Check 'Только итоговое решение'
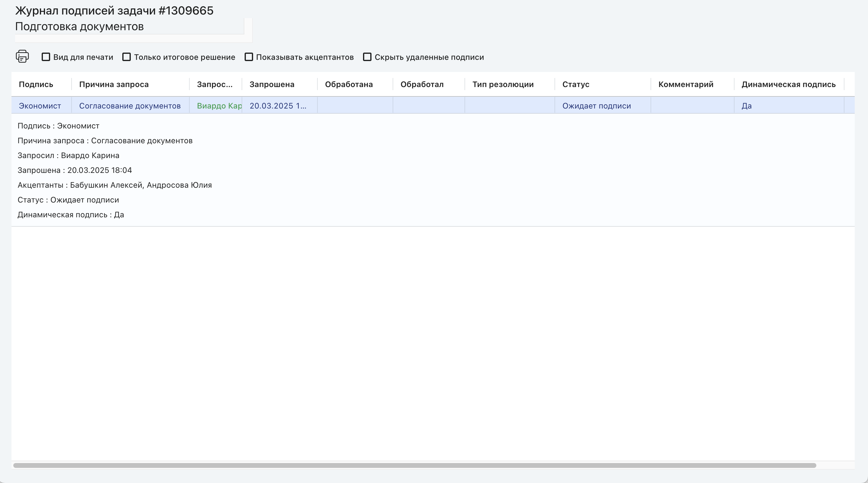 click(126, 57)
